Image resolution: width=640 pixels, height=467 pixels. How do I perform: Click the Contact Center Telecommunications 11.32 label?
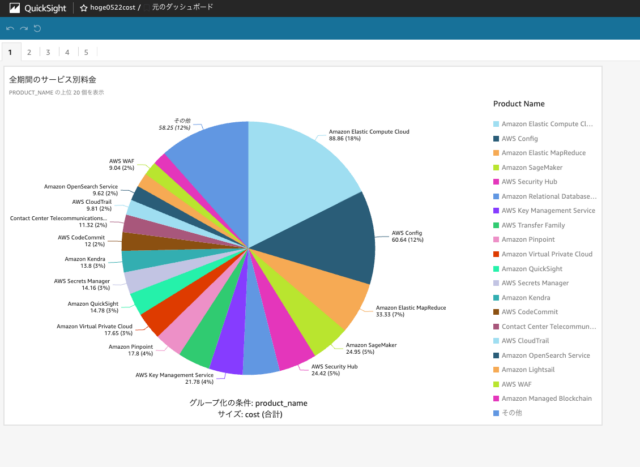[58, 222]
